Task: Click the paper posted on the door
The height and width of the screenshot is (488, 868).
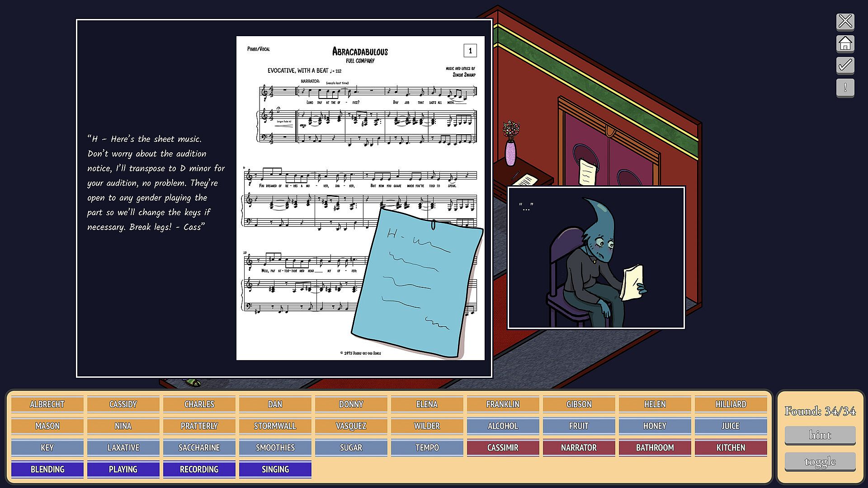Action: coord(587,172)
